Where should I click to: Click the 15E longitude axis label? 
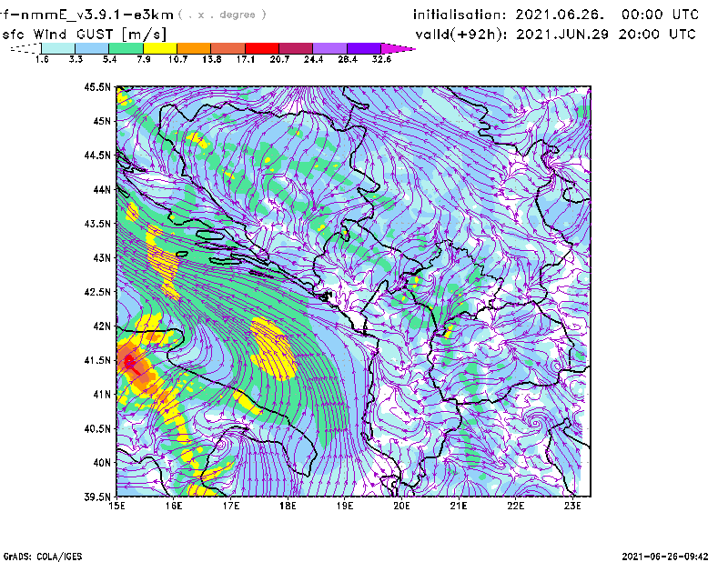116,507
